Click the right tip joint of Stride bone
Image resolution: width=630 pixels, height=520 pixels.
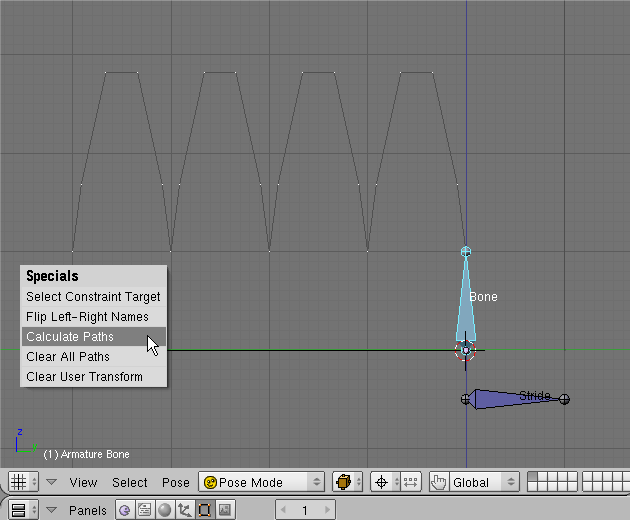tap(565, 399)
